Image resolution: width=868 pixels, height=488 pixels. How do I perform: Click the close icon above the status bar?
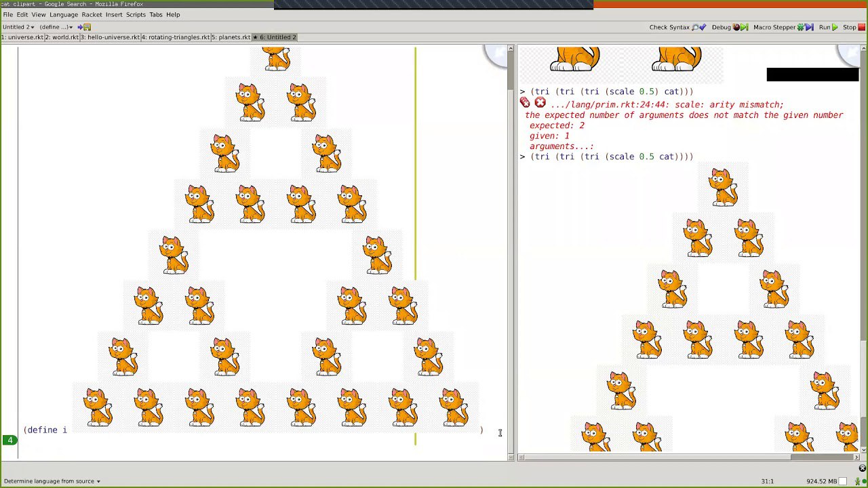[862, 468]
